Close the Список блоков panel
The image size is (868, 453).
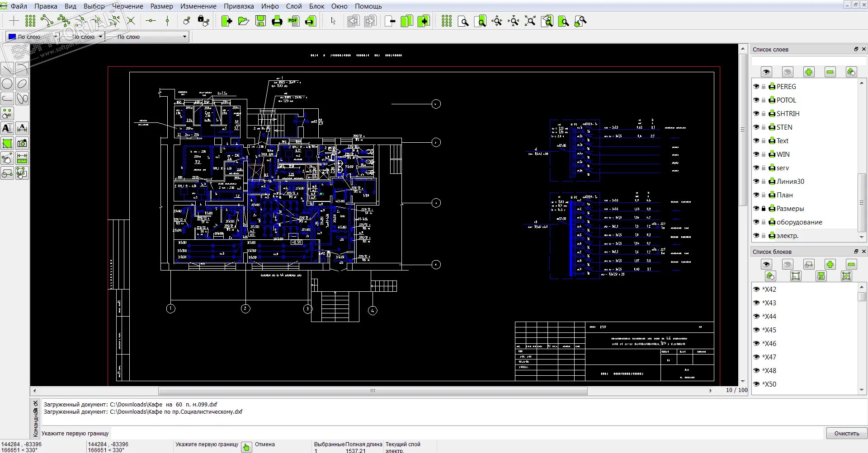[x=863, y=252]
